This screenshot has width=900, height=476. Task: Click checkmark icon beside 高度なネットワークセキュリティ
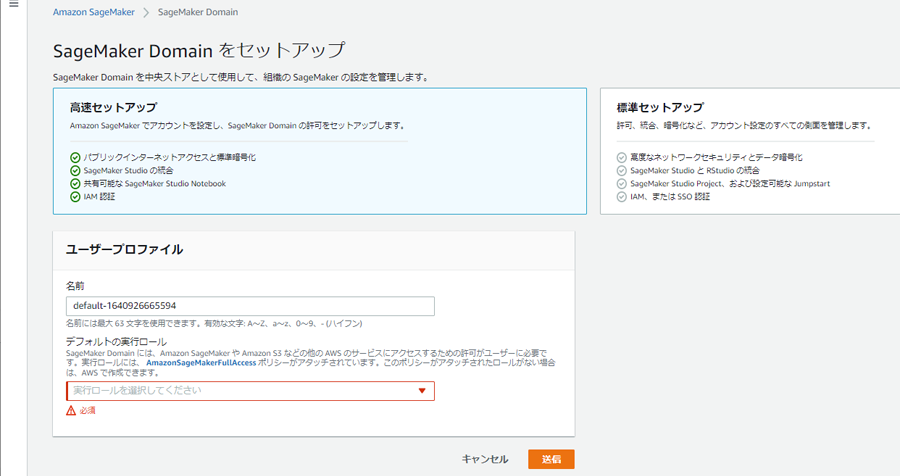pyautogui.click(x=622, y=157)
